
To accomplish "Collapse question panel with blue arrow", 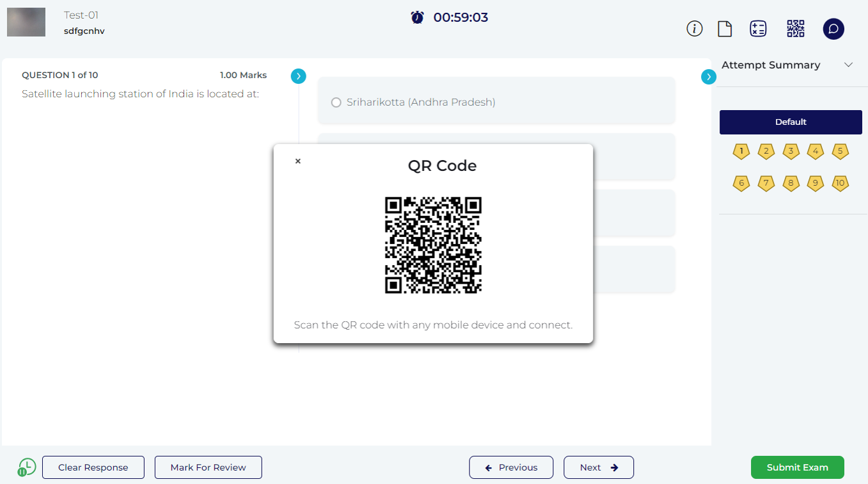I will click(298, 76).
